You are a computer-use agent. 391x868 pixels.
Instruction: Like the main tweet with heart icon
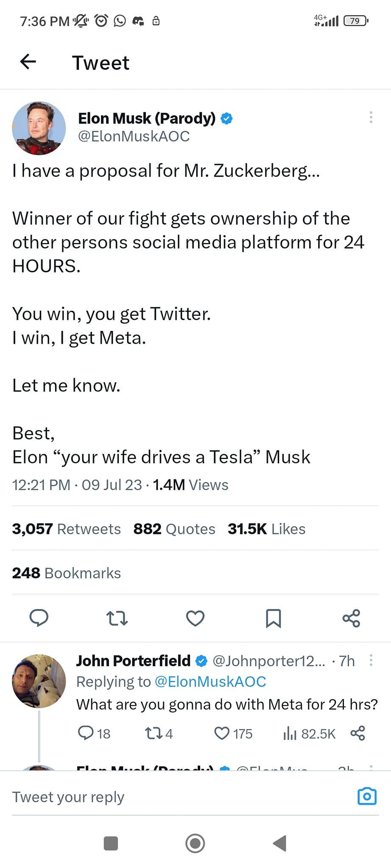pos(195,618)
